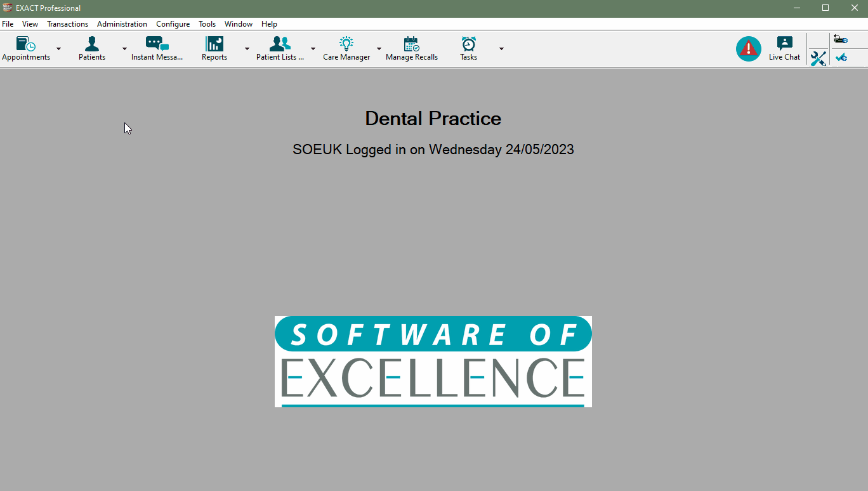Click the arrow-and-e icon top right

[841, 39]
